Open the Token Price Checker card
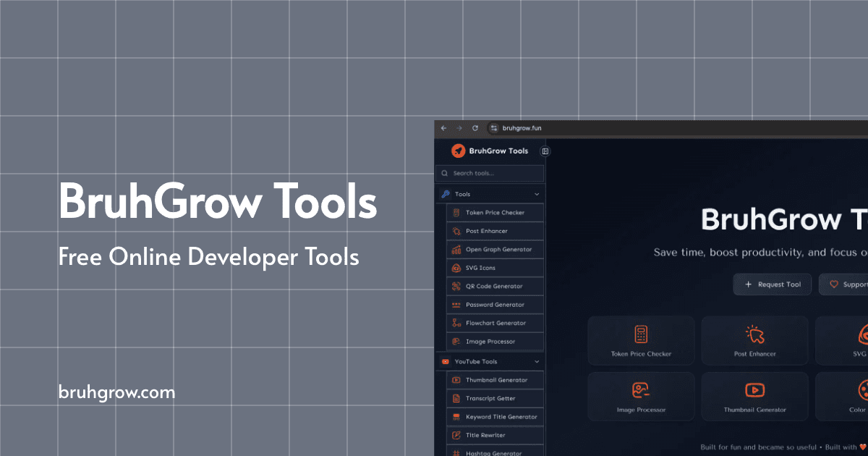 coord(641,340)
